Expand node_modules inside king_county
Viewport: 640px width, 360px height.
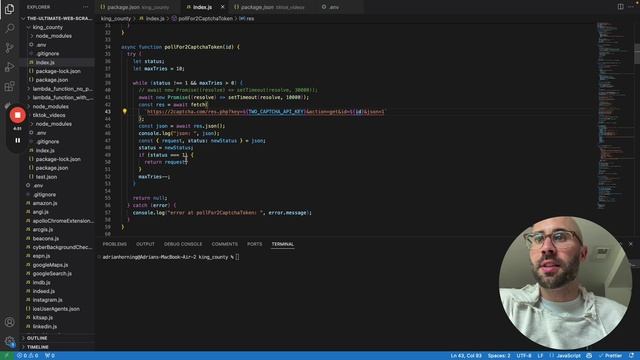pyautogui.click(x=53, y=36)
